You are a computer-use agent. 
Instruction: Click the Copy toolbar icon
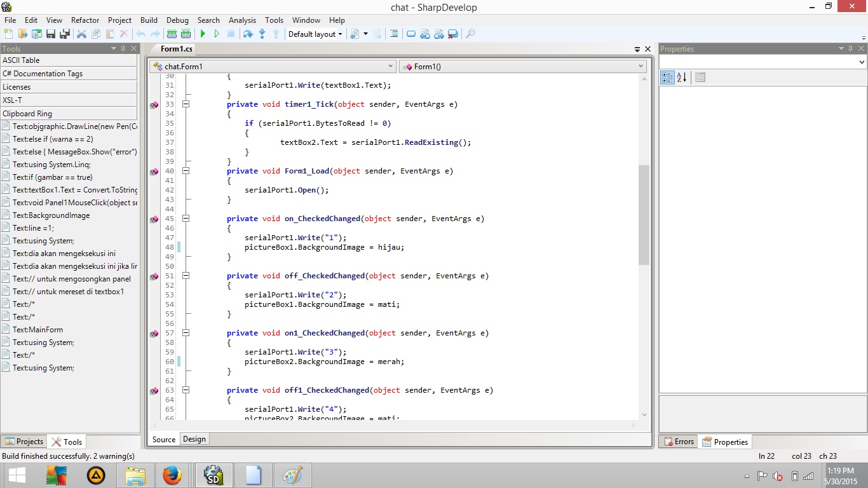point(96,34)
